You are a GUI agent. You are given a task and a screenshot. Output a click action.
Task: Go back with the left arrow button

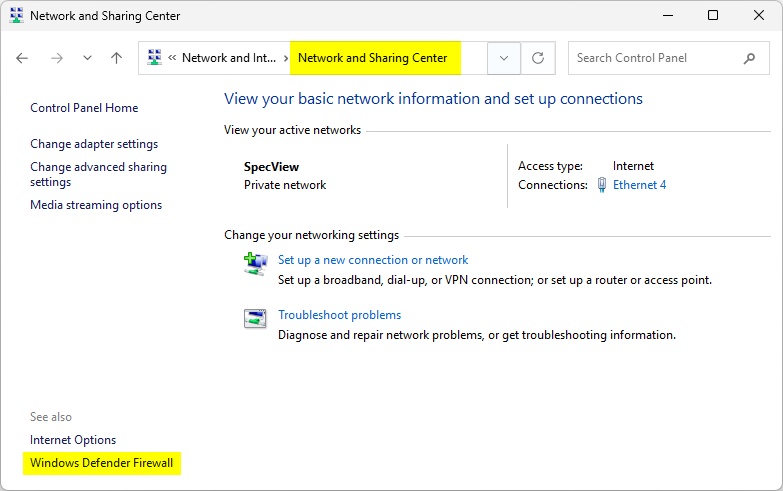[x=22, y=58]
